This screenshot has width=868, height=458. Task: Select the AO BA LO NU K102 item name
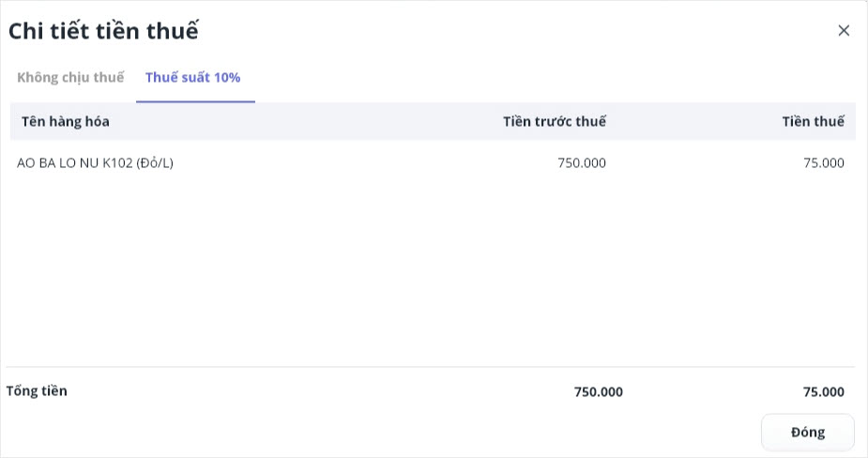click(x=75, y=162)
